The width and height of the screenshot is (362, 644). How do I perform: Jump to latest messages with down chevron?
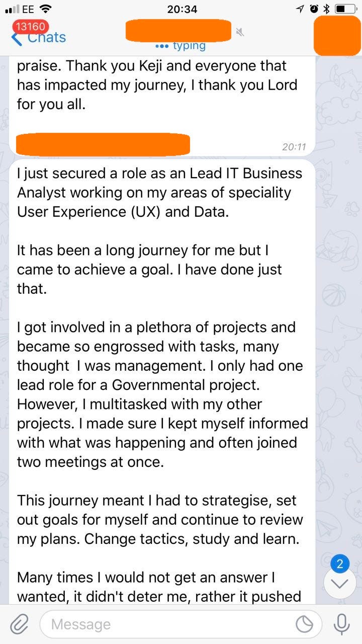(340, 584)
